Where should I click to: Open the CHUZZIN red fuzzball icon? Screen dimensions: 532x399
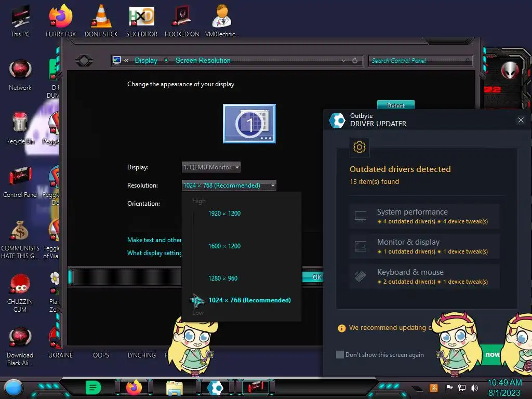pyautogui.click(x=20, y=292)
